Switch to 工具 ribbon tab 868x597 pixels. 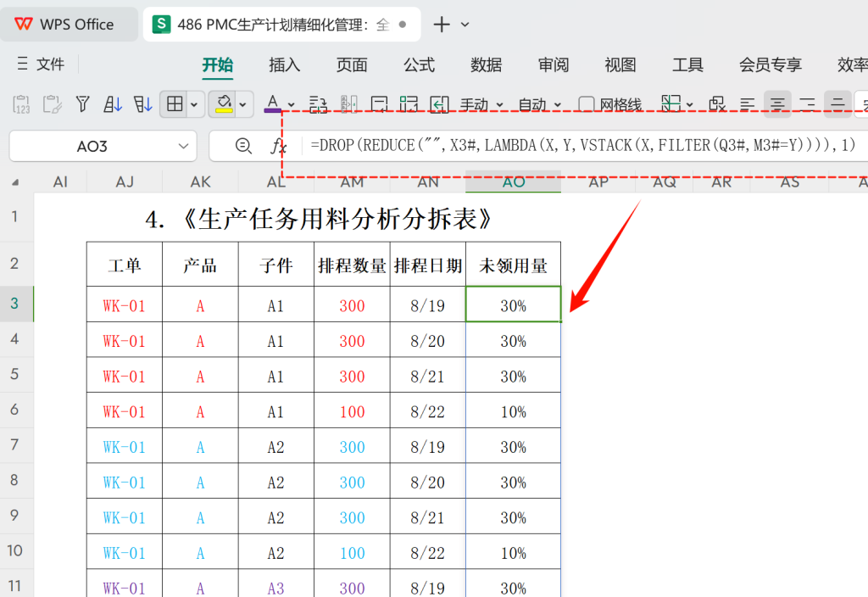coord(687,64)
